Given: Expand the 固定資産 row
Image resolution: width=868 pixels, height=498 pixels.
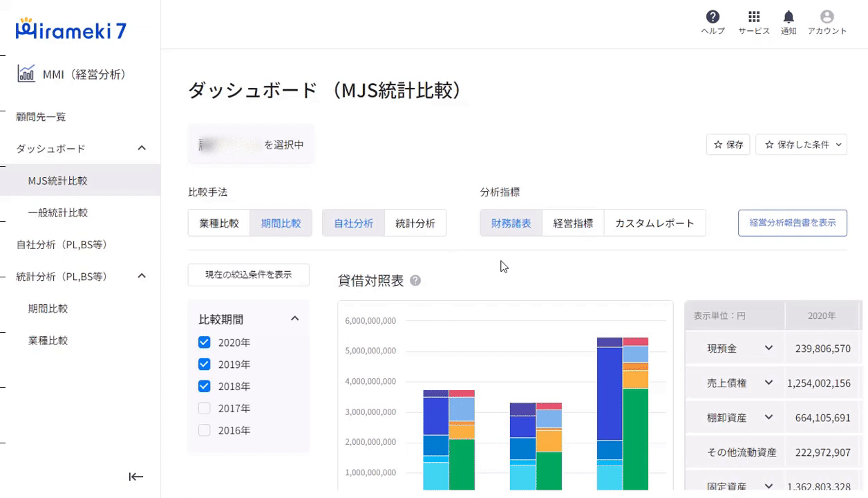Looking at the screenshot, I should pyautogui.click(x=768, y=486).
